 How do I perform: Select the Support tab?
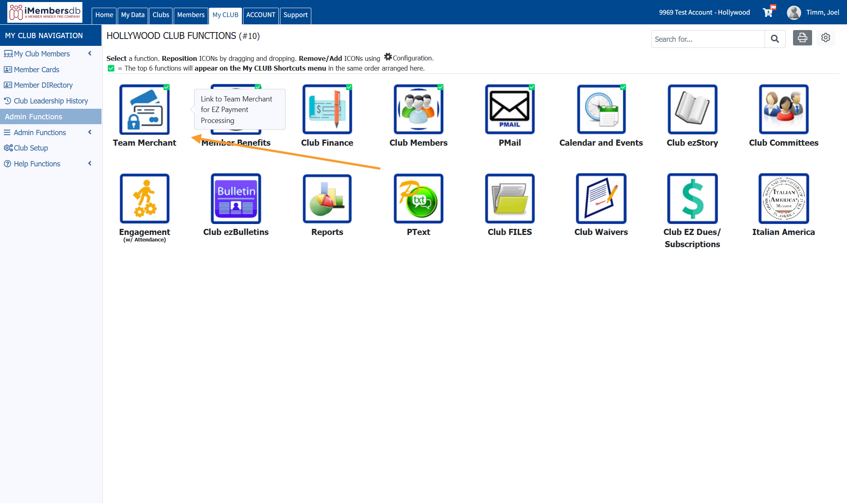pos(295,15)
